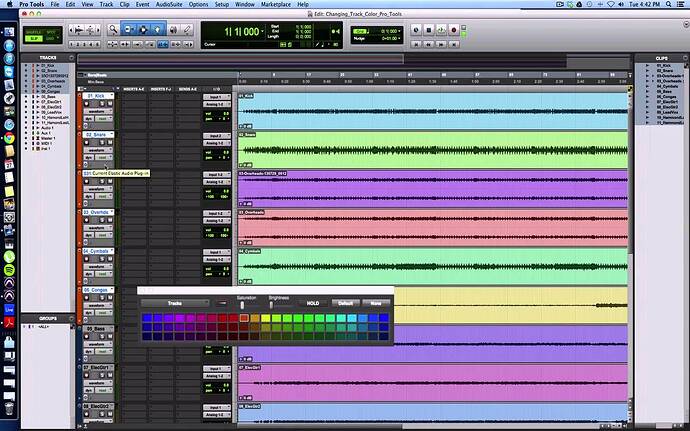This screenshot has height=431, width=690.
Task: Select 01_Kick in the Tracks list
Action: point(48,66)
